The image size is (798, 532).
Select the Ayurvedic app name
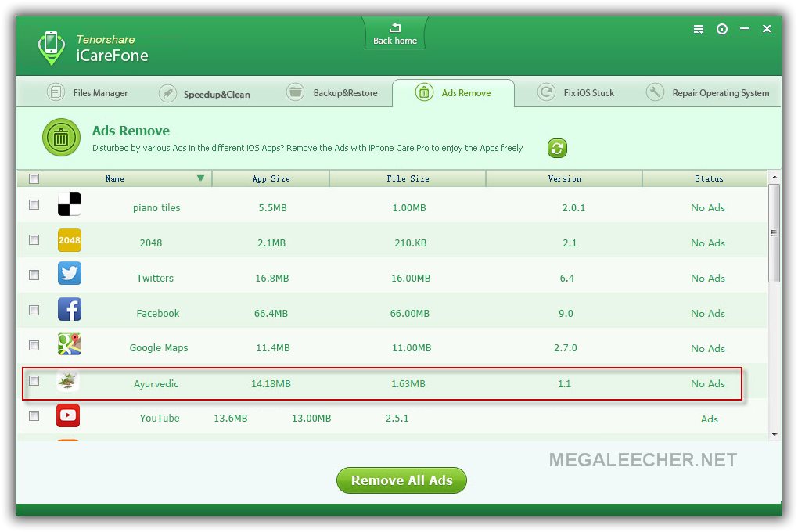click(156, 384)
